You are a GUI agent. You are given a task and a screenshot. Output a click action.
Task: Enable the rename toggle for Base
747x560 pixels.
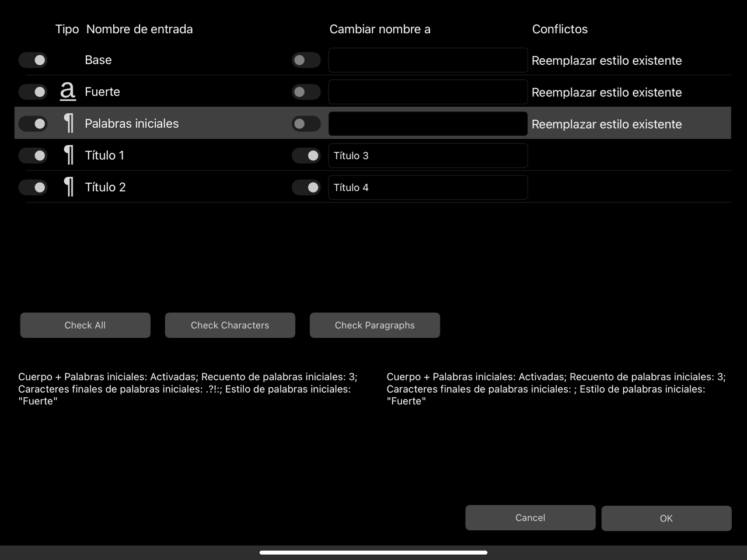[x=306, y=60]
